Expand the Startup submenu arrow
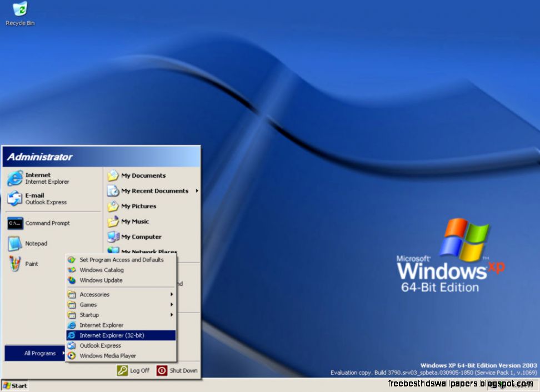 tap(172, 315)
